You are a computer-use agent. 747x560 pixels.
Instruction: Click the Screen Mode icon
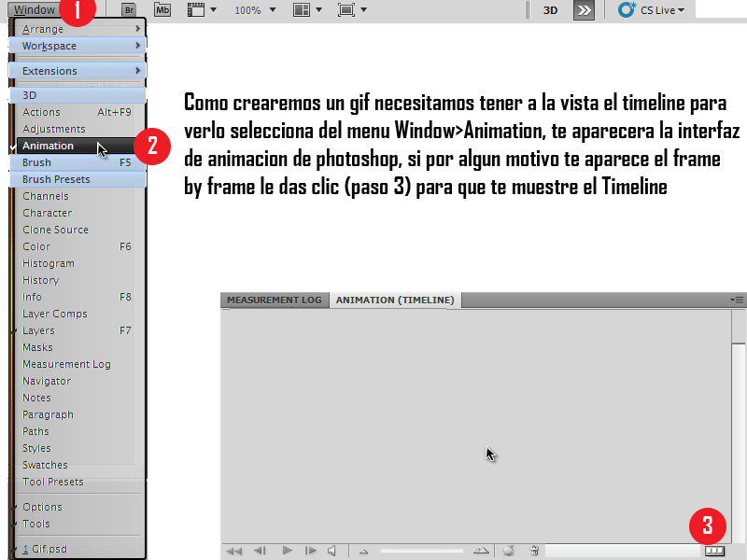tap(346, 10)
